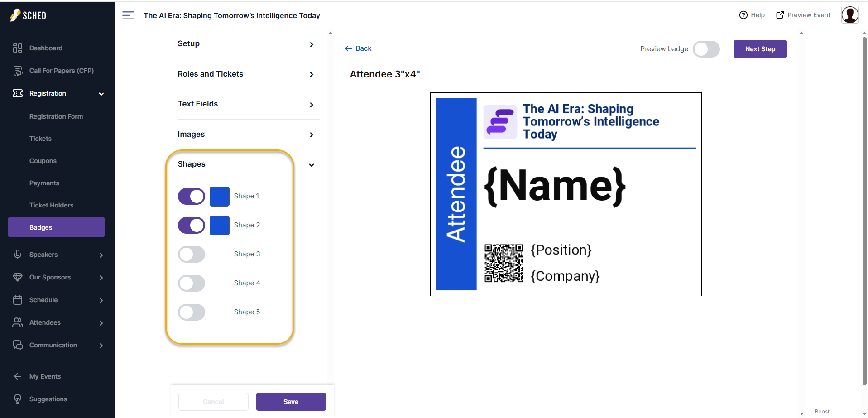Collapse the Registration menu chevron

click(x=101, y=94)
